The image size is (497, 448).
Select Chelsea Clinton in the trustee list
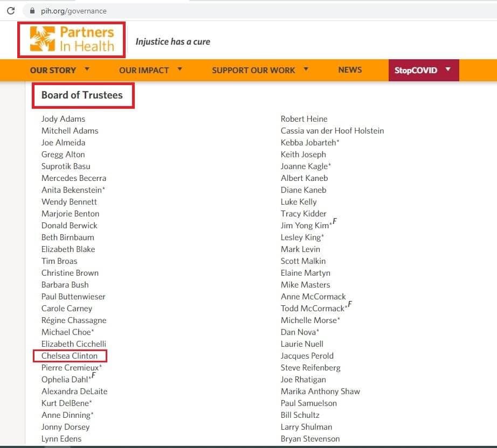point(70,356)
